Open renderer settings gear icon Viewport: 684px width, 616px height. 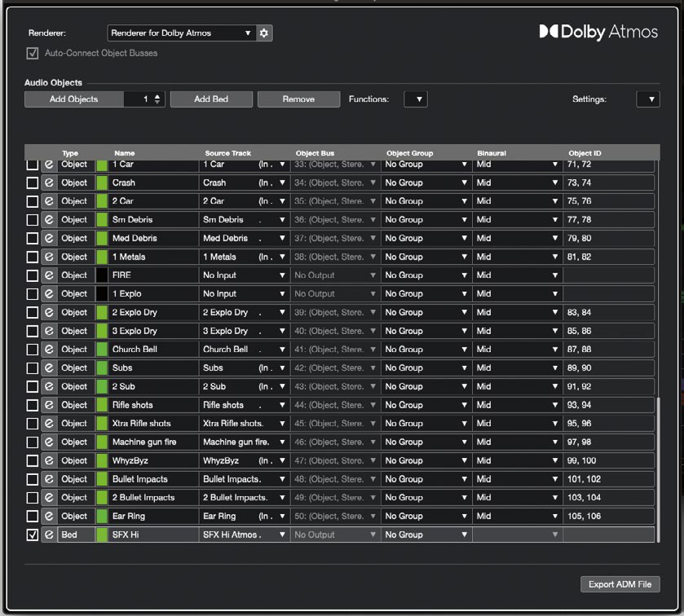[264, 33]
